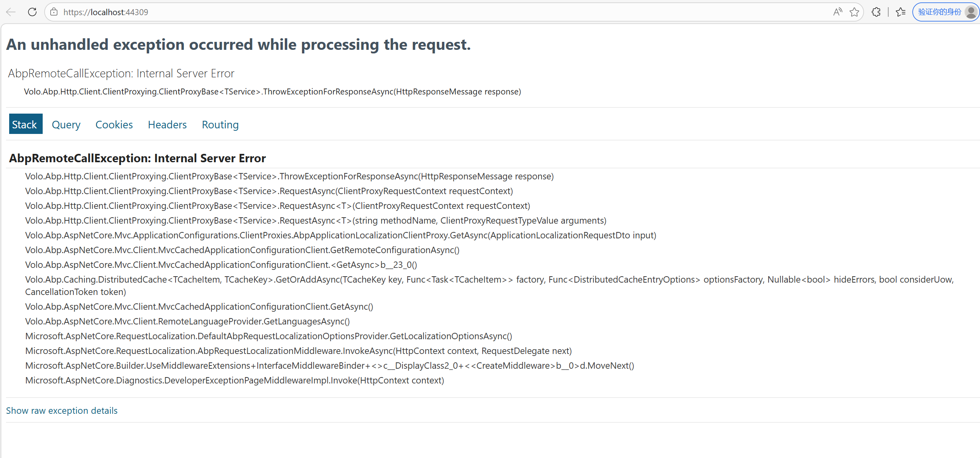Open the Favorites list icon
The image size is (980, 458).
[901, 12]
